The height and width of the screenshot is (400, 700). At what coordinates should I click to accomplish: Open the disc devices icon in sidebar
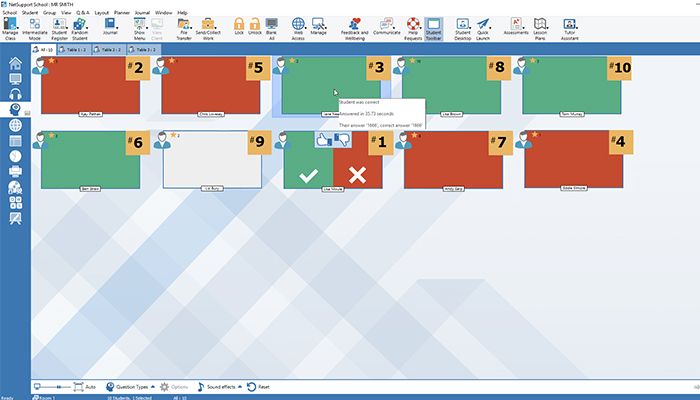pyautogui.click(x=15, y=187)
